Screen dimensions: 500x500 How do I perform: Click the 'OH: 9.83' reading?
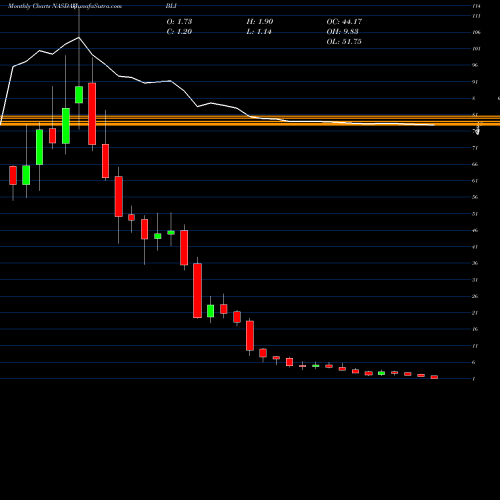click(342, 32)
